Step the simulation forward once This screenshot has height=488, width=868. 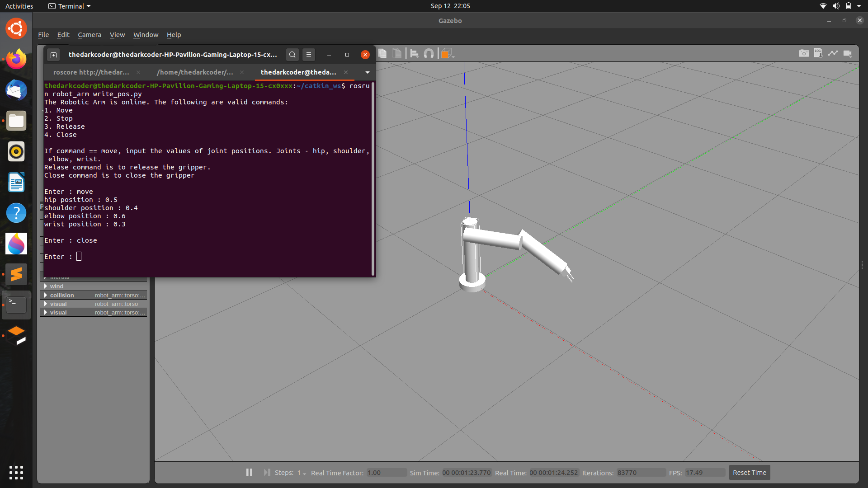[267, 472]
